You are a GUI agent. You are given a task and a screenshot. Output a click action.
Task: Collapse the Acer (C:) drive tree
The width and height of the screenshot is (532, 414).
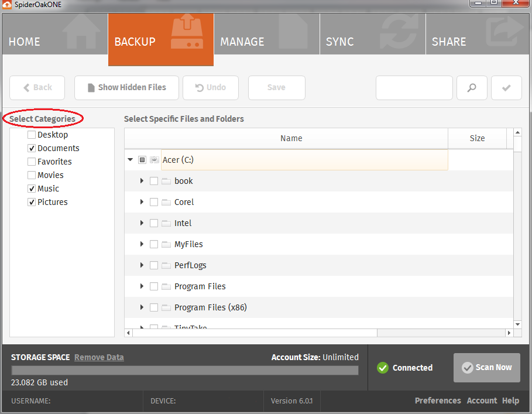pos(131,159)
